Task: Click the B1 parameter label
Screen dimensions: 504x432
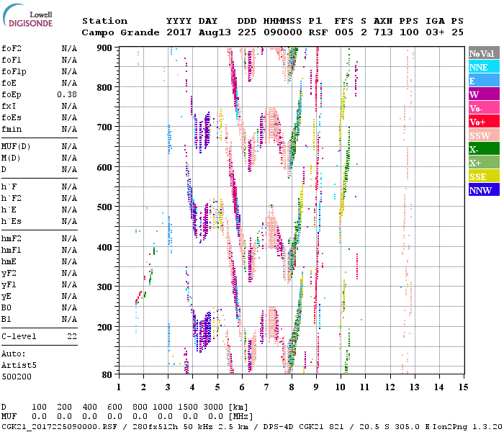Action: pyautogui.click(x=6, y=319)
